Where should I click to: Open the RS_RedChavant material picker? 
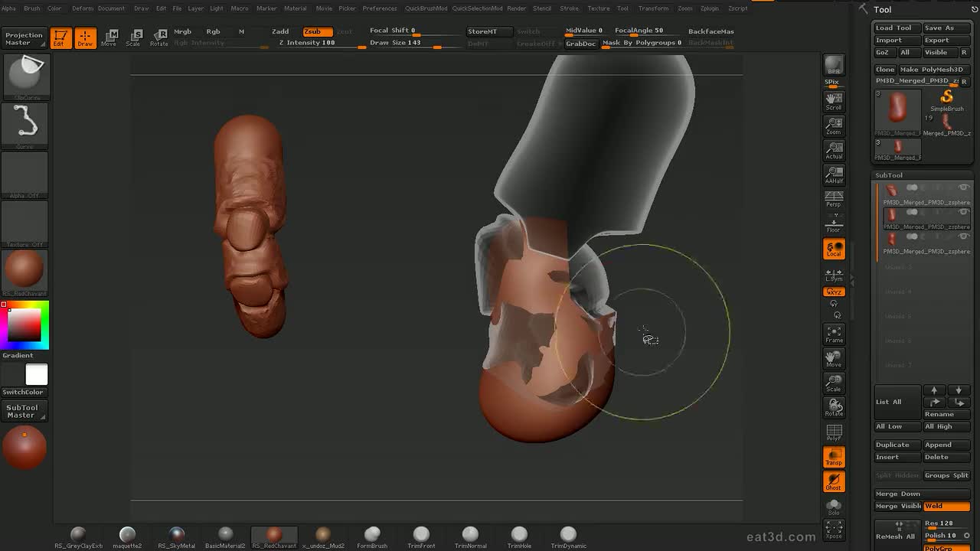pyautogui.click(x=25, y=272)
